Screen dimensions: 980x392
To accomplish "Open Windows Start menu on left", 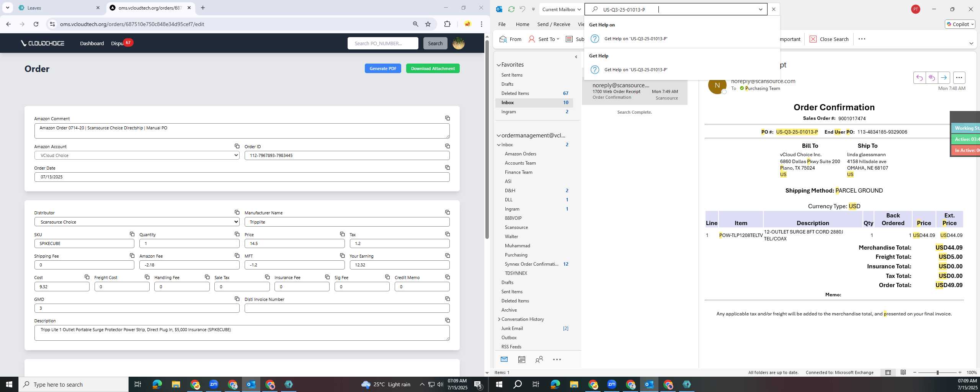I will tap(9, 384).
